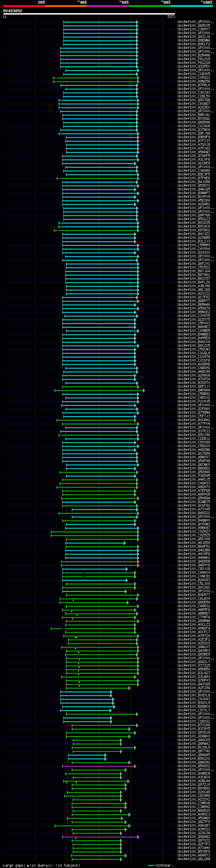Click the UniRef100_B7FHE6 label
Image resolution: width=216 pixels, height=868 pixels.
pos(194,178)
